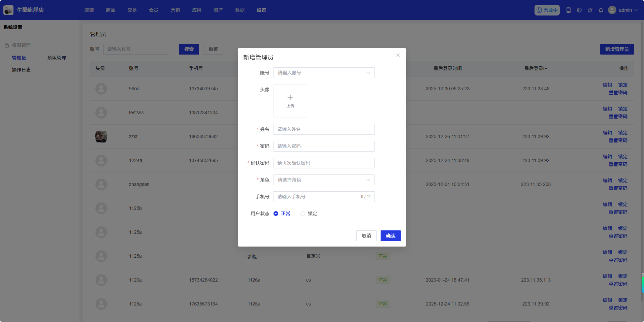Click 编辑 for the 1224a row
Viewport: 644px width, 322px height.
coord(607,157)
